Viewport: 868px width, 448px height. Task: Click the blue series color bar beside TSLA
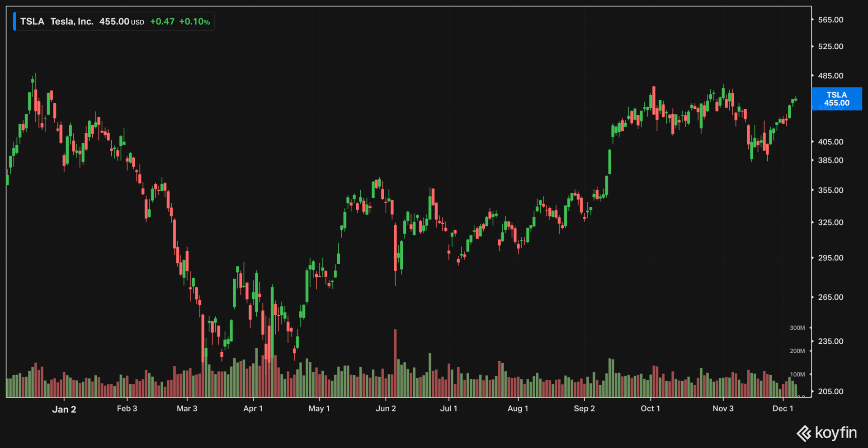pyautogui.click(x=14, y=22)
